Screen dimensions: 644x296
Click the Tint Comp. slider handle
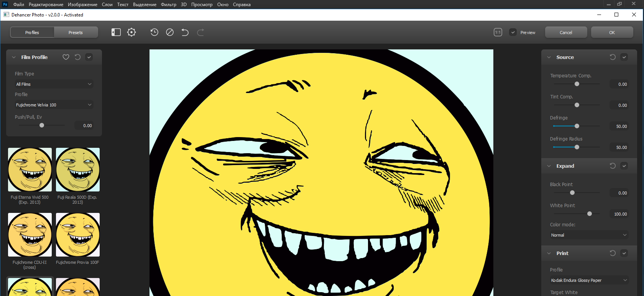[577, 105]
